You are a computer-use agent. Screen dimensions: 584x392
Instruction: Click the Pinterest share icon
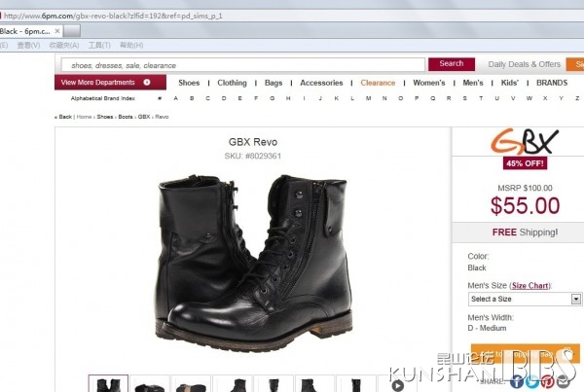(x=549, y=382)
